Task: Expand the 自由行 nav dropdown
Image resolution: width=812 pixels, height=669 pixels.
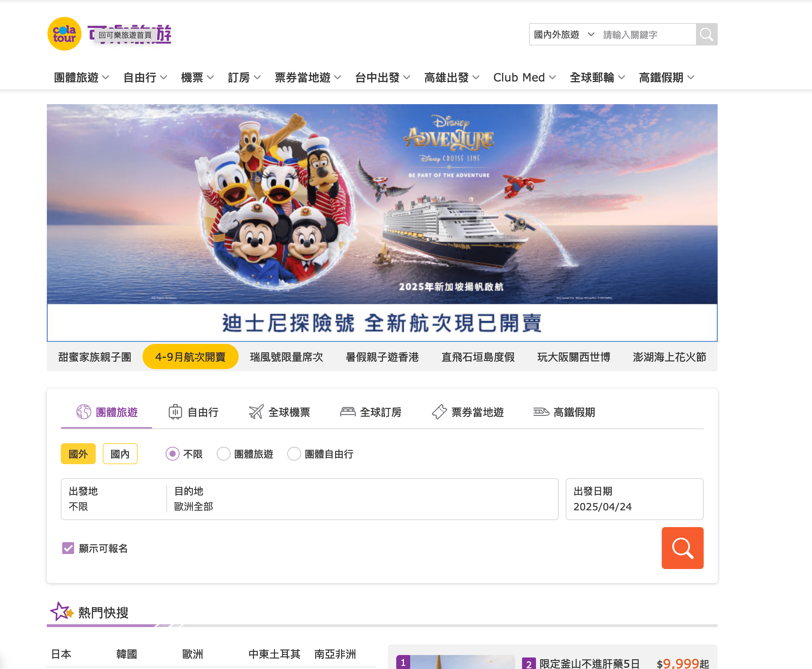Action: tap(145, 78)
